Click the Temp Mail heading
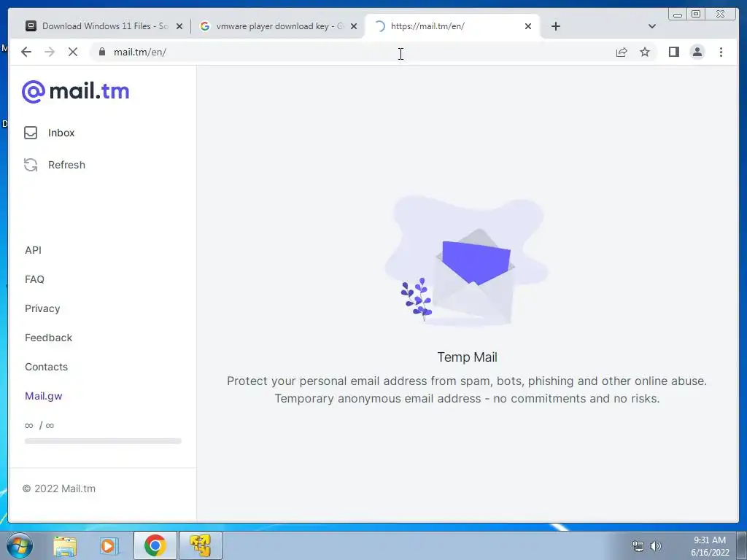The width and height of the screenshot is (747, 560). (x=467, y=357)
